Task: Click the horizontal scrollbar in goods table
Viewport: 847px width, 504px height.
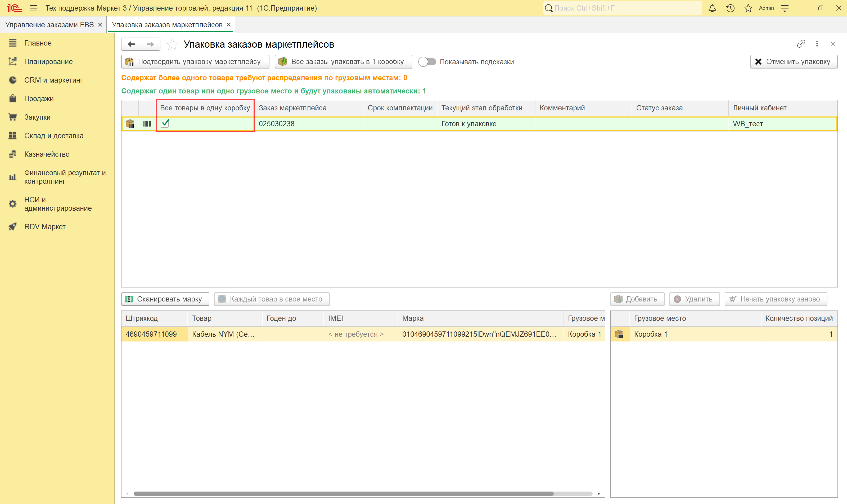Action: pos(343,493)
